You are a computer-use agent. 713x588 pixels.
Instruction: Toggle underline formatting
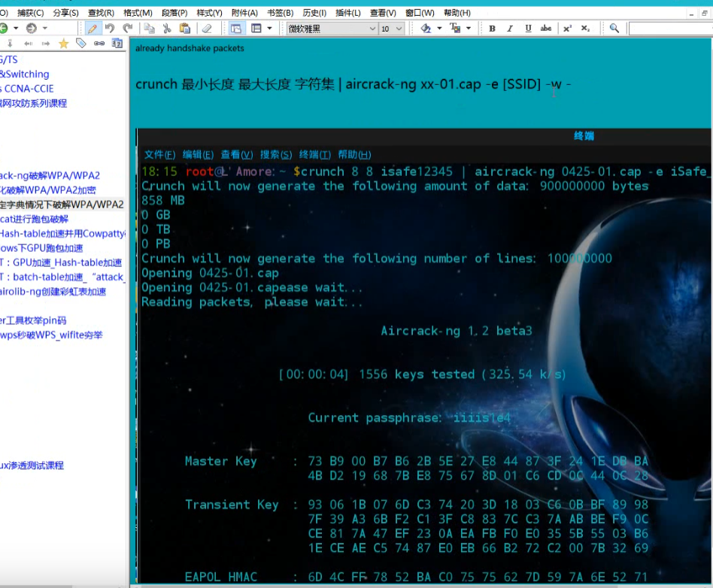pos(528,28)
